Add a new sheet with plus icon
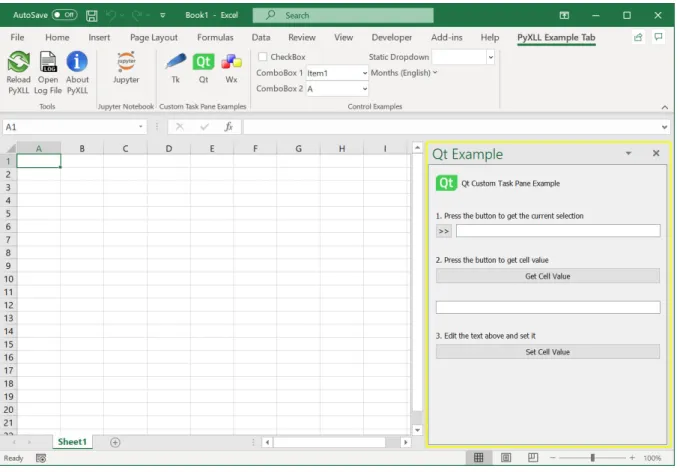Viewport: 680px width, 472px height. tap(115, 442)
